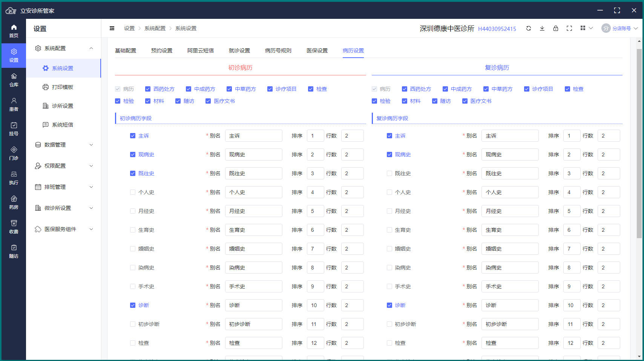Image resolution: width=644 pixels, height=361 pixels.
Task: Expand the 医保服务组件 menu group
Action: click(91, 229)
